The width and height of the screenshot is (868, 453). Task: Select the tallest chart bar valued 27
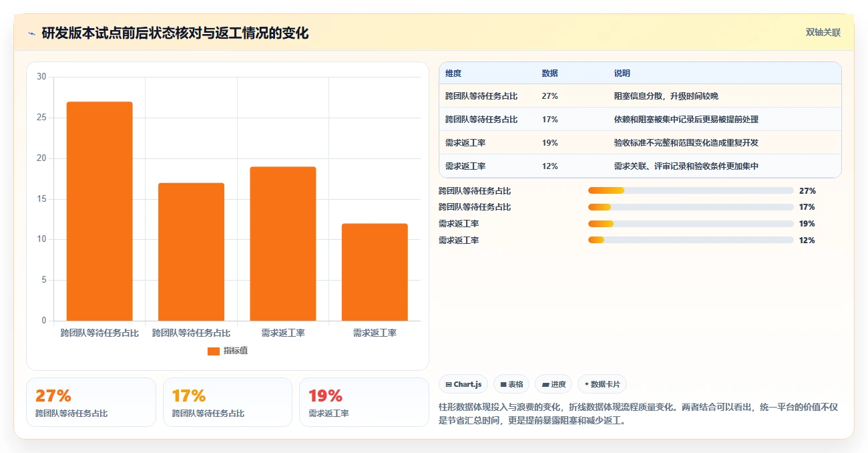[x=99, y=211]
